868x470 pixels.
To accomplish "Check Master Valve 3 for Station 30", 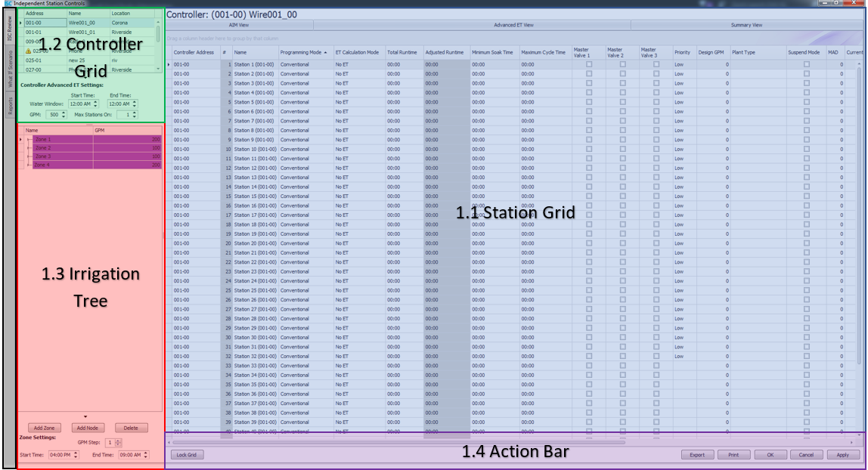I will pyautogui.click(x=656, y=337).
